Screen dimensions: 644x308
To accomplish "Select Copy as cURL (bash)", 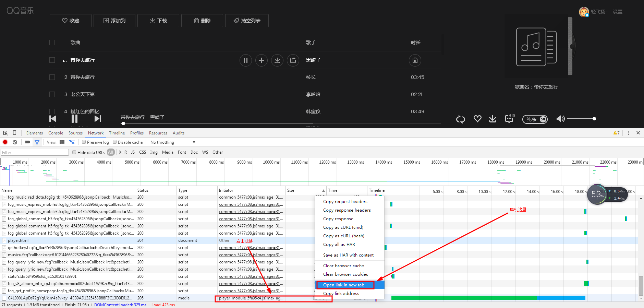I will coord(350,236).
